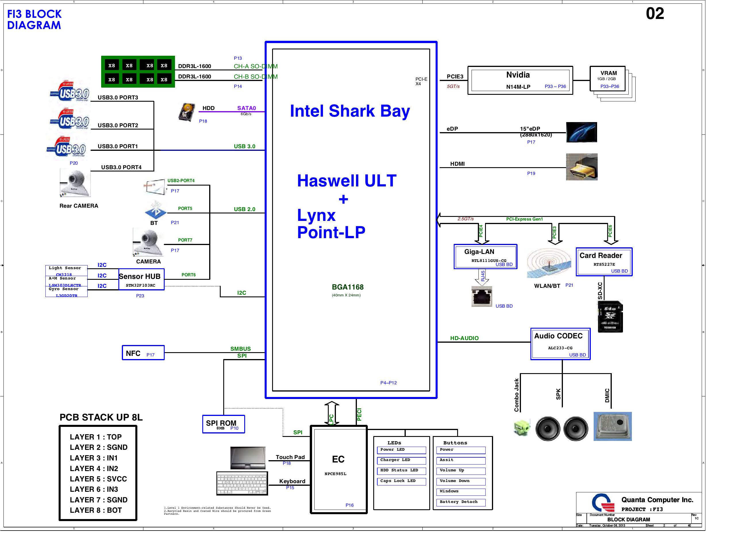Select the Windows button entry
This screenshot has height=534, width=756.
[x=461, y=492]
